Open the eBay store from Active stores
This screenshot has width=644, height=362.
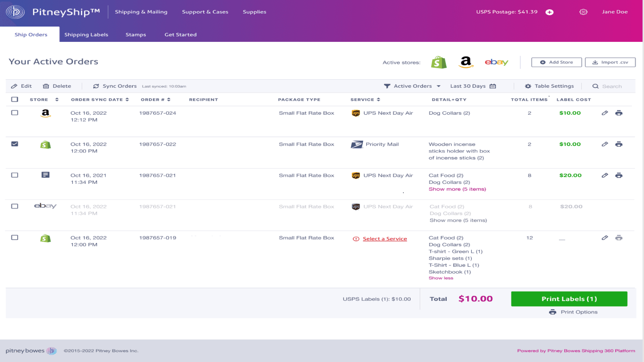(x=496, y=62)
